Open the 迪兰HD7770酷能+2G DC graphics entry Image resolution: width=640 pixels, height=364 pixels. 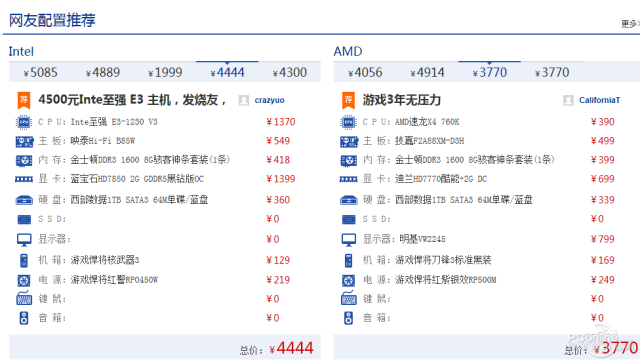pyautogui.click(x=441, y=179)
